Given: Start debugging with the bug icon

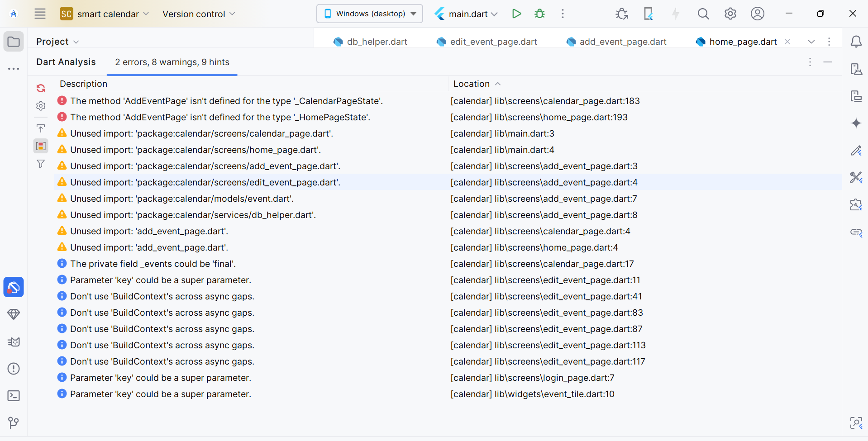Looking at the screenshot, I should pyautogui.click(x=539, y=14).
